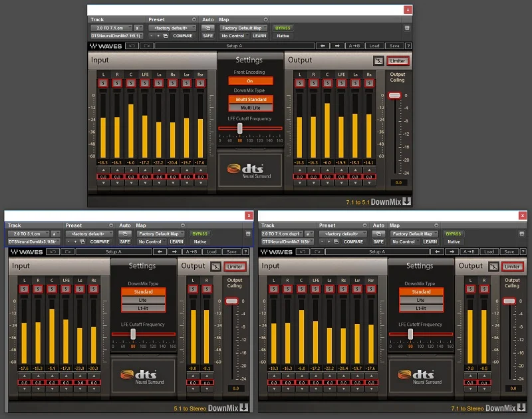Screen dimensions: 532x419
Task: Click automation enable icon under Auto in 7.1 to 5.1
Action: [x=207, y=28]
